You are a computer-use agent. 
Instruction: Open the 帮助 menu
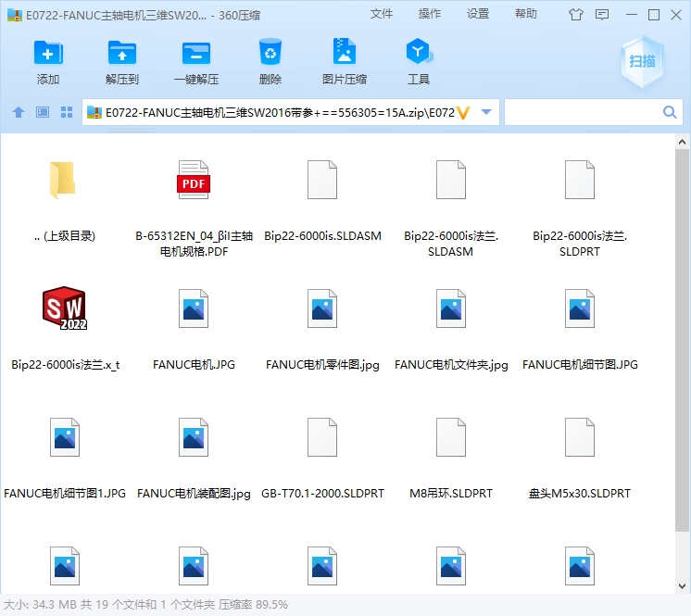526,14
